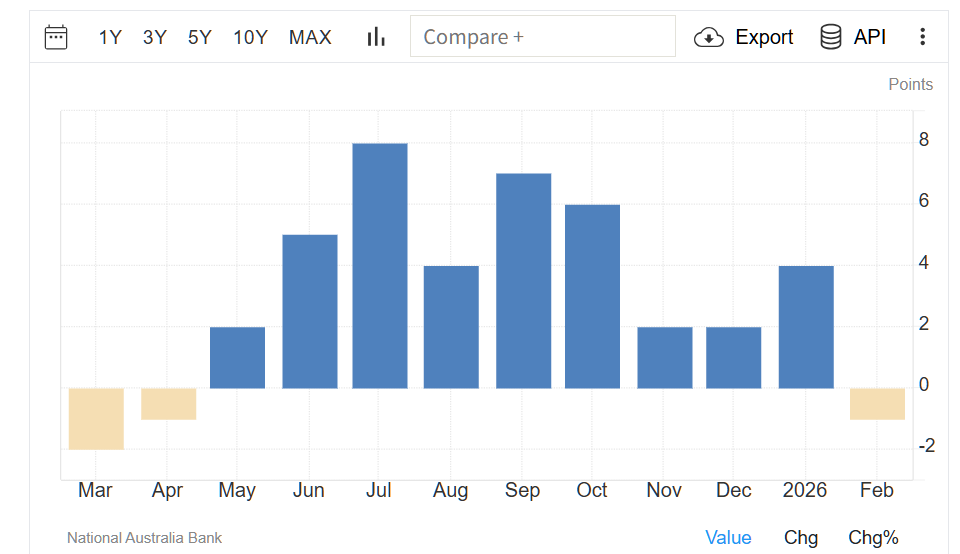Select the Value display mode
Viewport: 960px width, 554px height.
click(728, 538)
